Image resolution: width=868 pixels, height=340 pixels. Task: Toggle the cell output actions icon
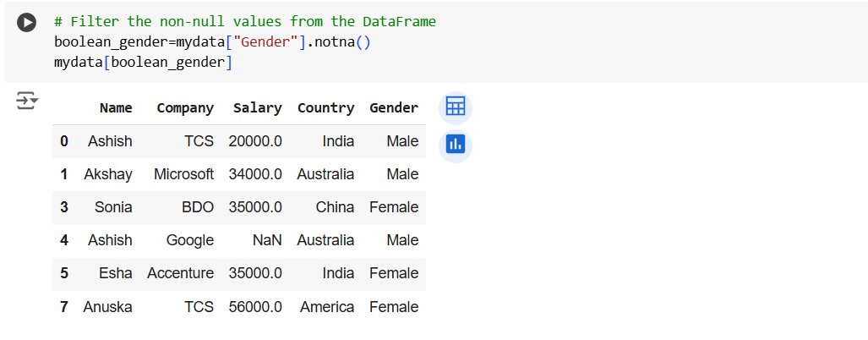coord(27,101)
